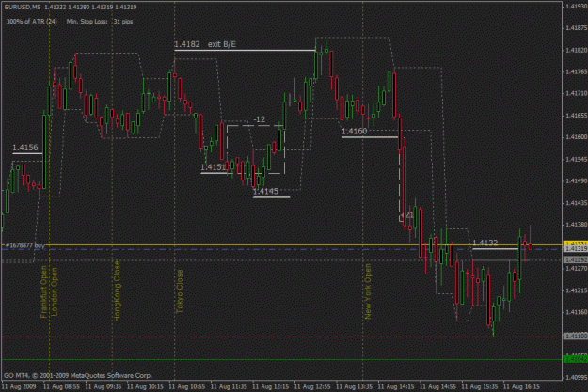Click the 'HongKong Close' session marker label
Image resolution: width=588 pixels, height=392 pixels.
click(x=117, y=290)
